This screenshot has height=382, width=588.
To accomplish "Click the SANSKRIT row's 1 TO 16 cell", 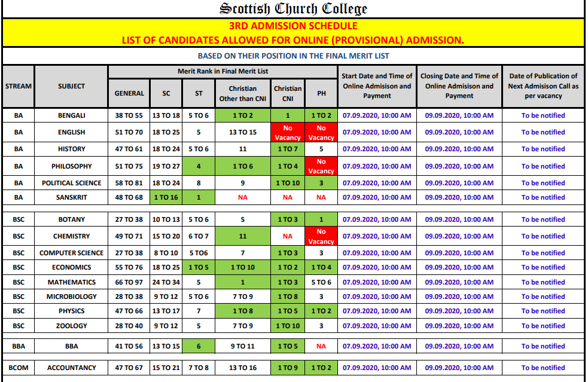I will [167, 197].
